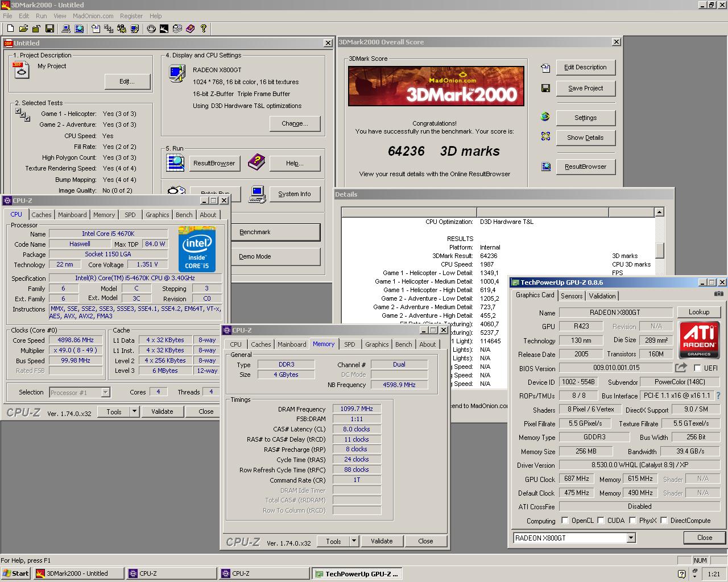The height and width of the screenshot is (582, 728).
Task: Click the purple help book icon in Run section
Action: click(256, 163)
